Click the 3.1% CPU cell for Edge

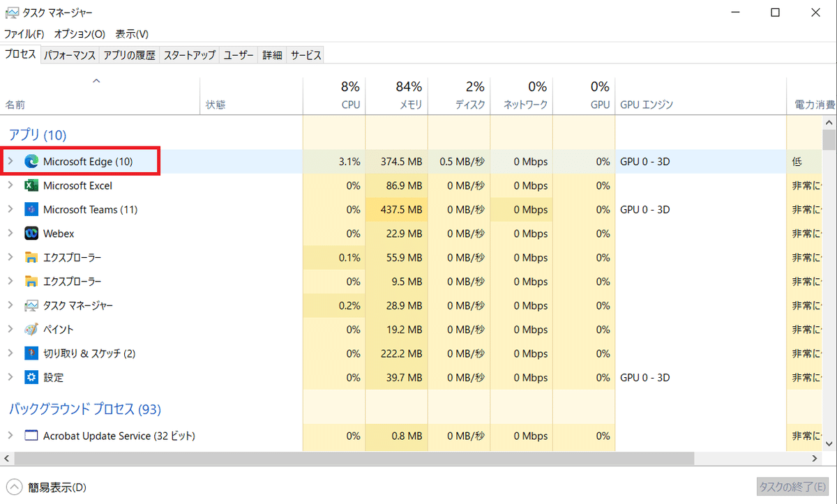334,162
